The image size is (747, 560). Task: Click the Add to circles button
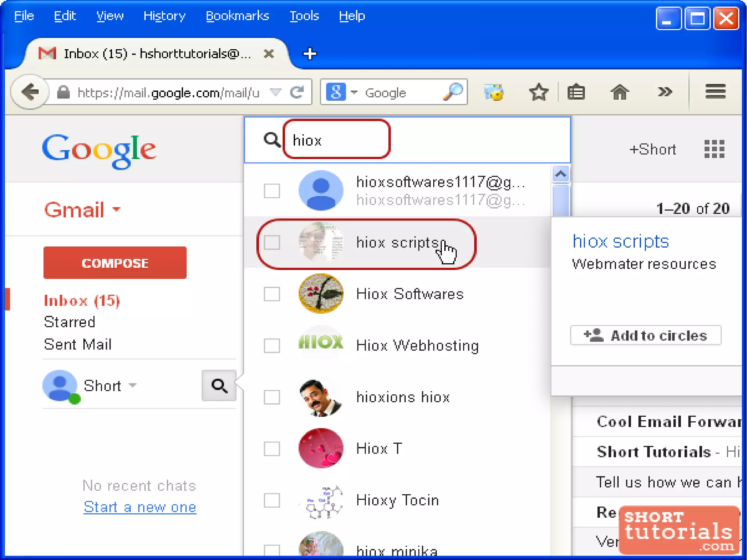point(646,335)
